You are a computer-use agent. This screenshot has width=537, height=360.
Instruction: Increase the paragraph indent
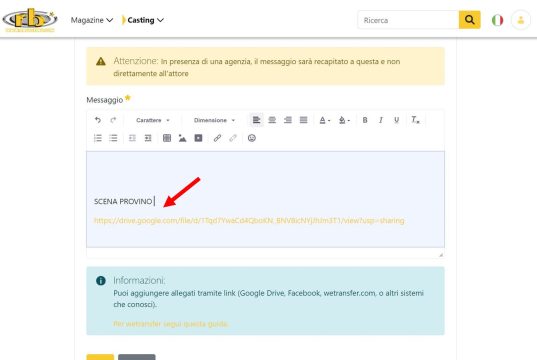(x=148, y=138)
